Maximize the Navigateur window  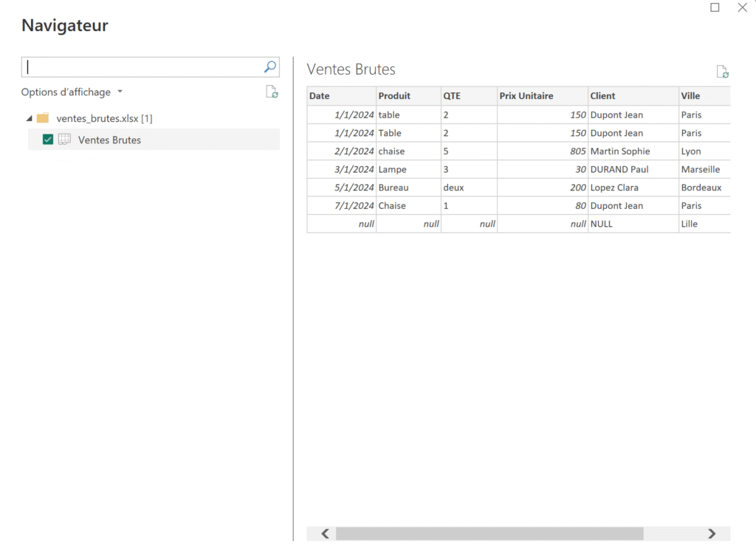[x=715, y=7]
